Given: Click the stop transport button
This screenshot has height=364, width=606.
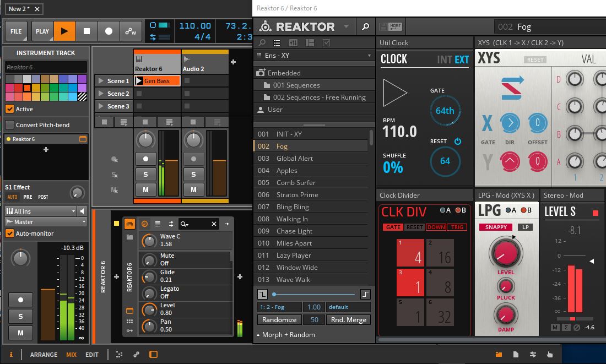Looking at the screenshot, I should coord(86,31).
